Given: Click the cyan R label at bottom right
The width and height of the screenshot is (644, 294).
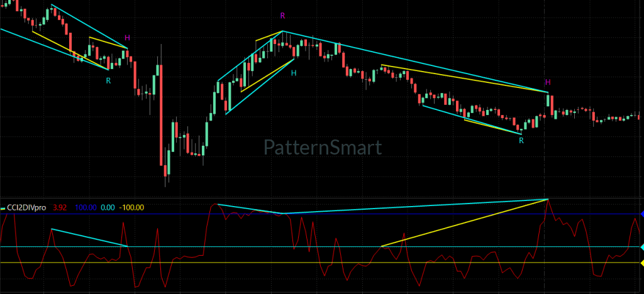Looking at the screenshot, I should click(521, 141).
